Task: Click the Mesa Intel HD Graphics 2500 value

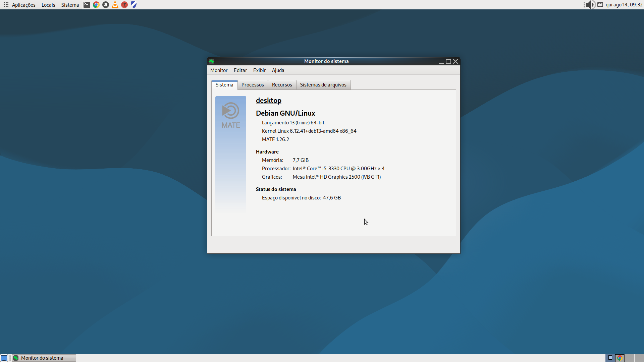Action: 337,177
